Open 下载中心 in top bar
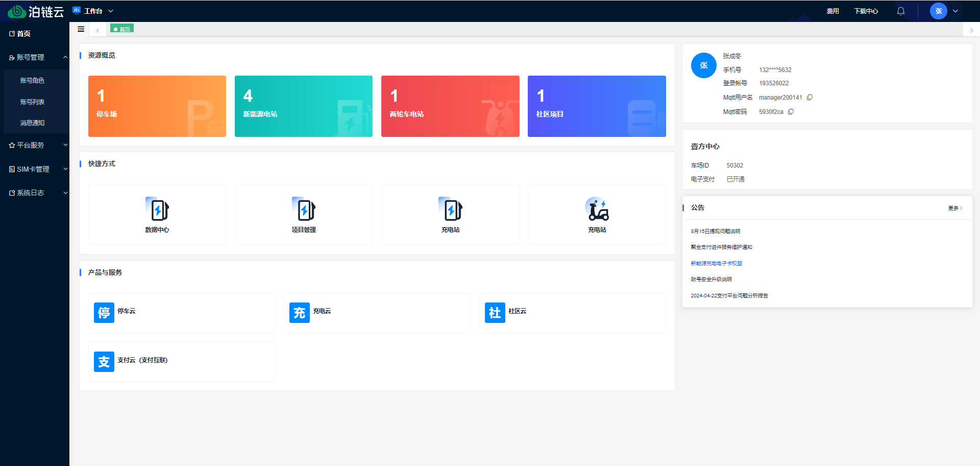Screen dimensions: 980x466 tap(866, 11)
